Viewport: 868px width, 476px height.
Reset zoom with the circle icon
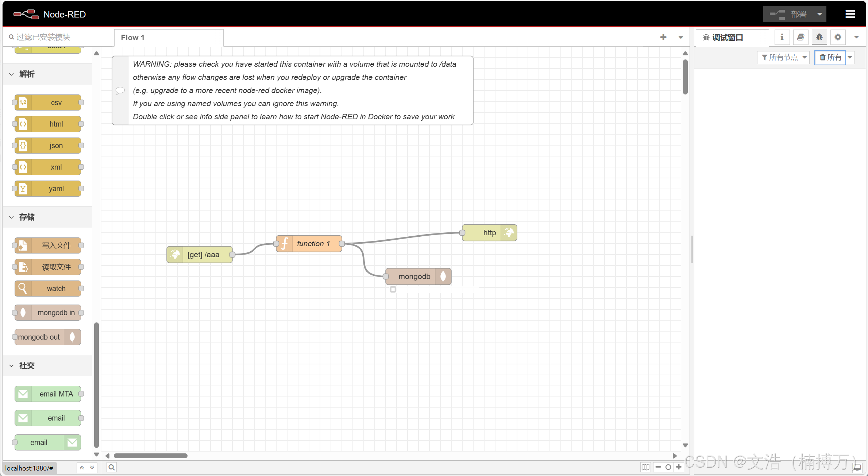point(668,467)
